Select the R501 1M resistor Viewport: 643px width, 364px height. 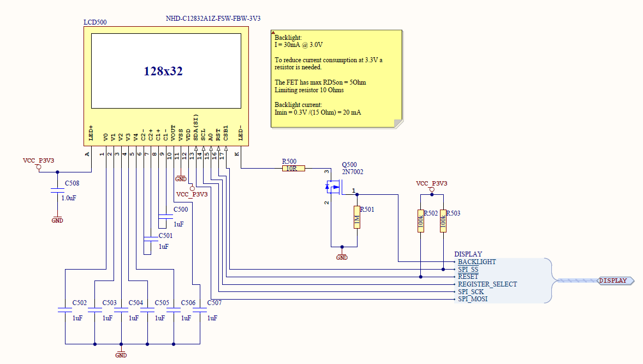(356, 221)
